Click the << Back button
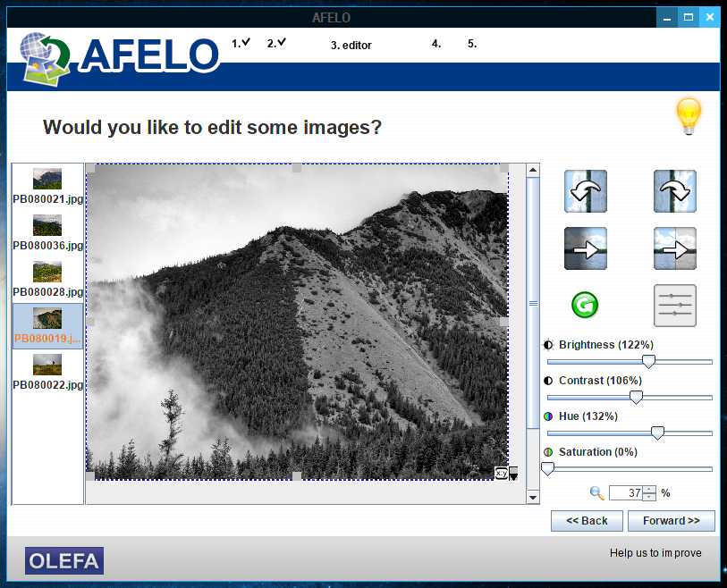The image size is (727, 588). [587, 521]
